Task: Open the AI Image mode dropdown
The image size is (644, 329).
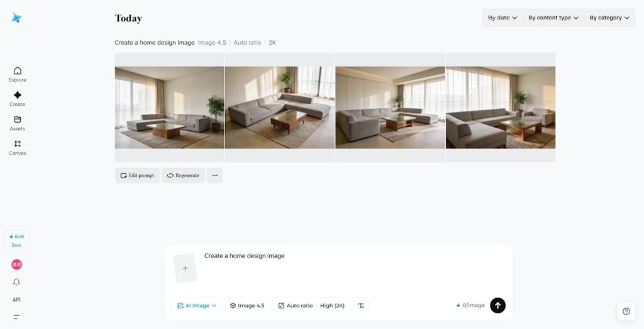Action: (197, 306)
